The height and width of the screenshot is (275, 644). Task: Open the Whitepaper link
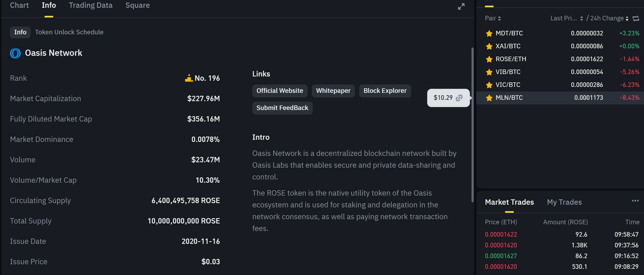(x=333, y=91)
